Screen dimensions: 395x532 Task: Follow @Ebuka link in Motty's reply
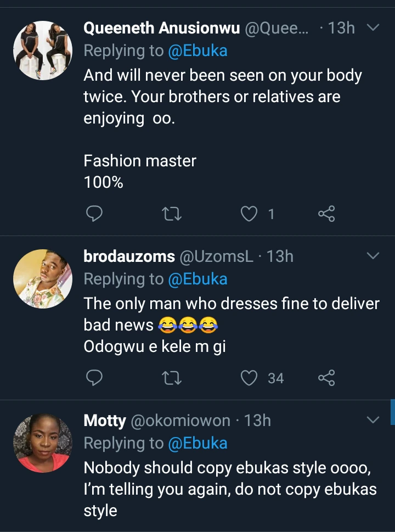coord(198,443)
